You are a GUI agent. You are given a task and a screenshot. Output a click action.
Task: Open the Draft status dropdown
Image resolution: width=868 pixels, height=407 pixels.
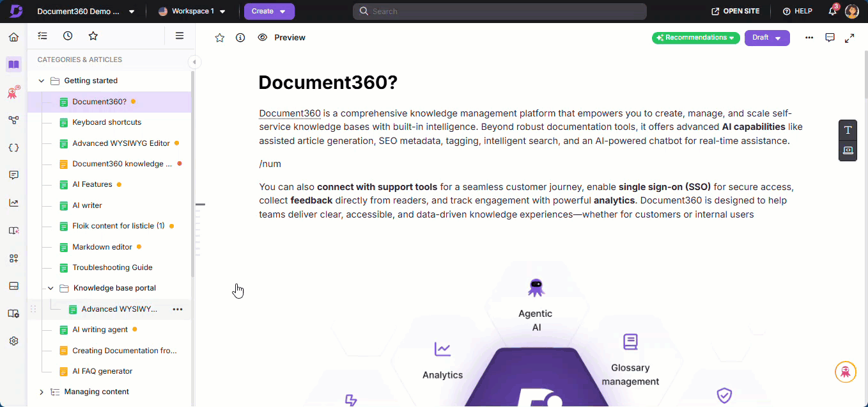click(x=766, y=38)
